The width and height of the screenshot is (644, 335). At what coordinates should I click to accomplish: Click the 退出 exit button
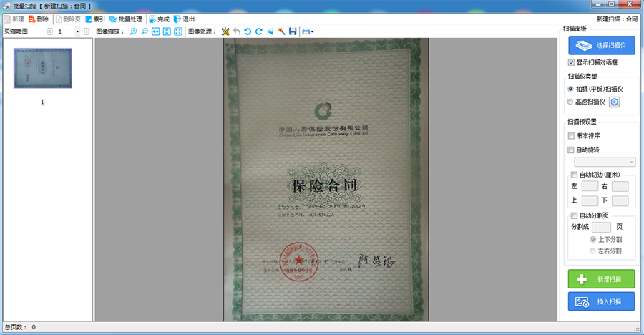[x=184, y=19]
